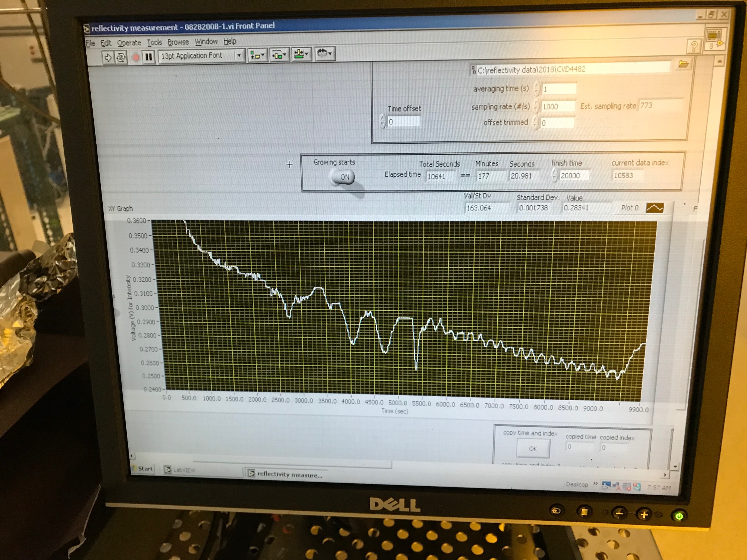Click OK under copy time and index
The image size is (747, 560).
533,449
